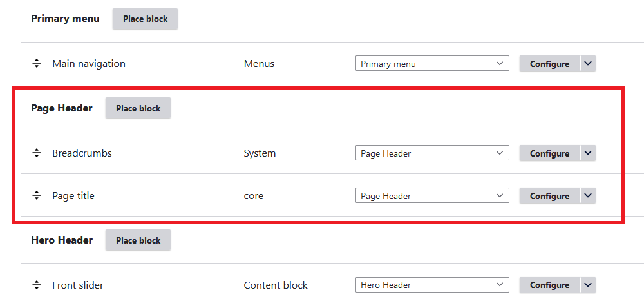Configure the Breadcrumbs block
The width and height of the screenshot is (644, 299).
pyautogui.click(x=549, y=153)
